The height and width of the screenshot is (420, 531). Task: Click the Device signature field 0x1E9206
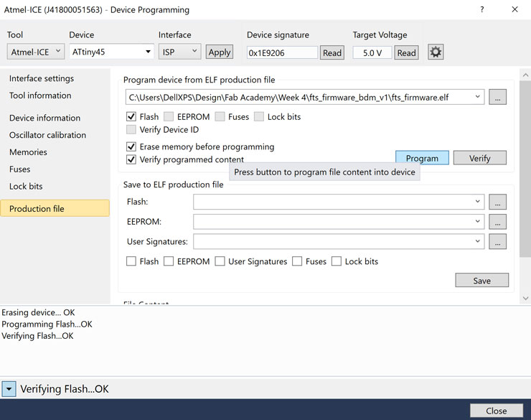[282, 53]
